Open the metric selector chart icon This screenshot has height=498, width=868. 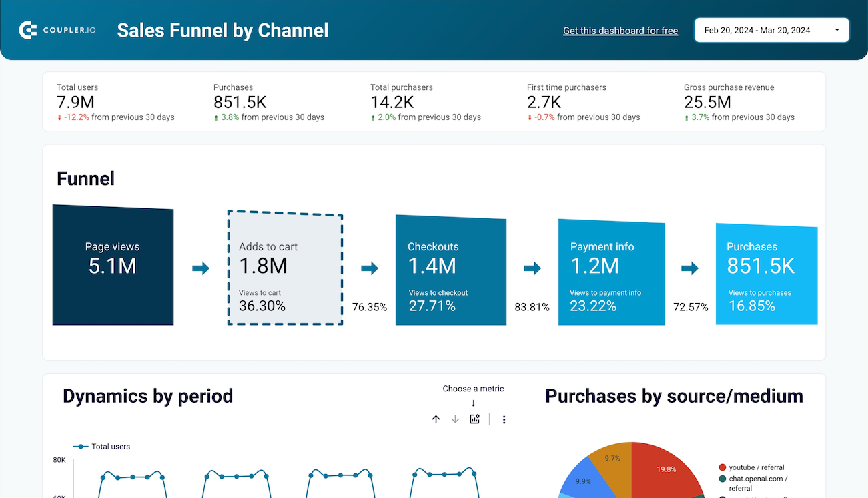click(x=474, y=419)
